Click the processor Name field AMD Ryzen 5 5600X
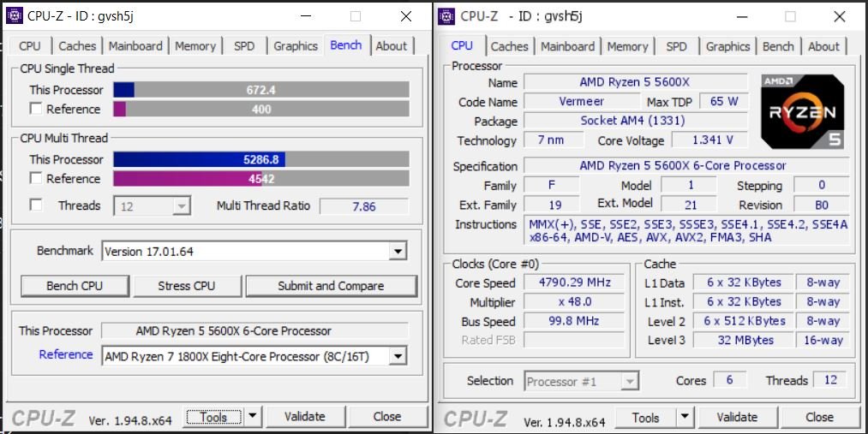The width and height of the screenshot is (868, 434). 635,82
